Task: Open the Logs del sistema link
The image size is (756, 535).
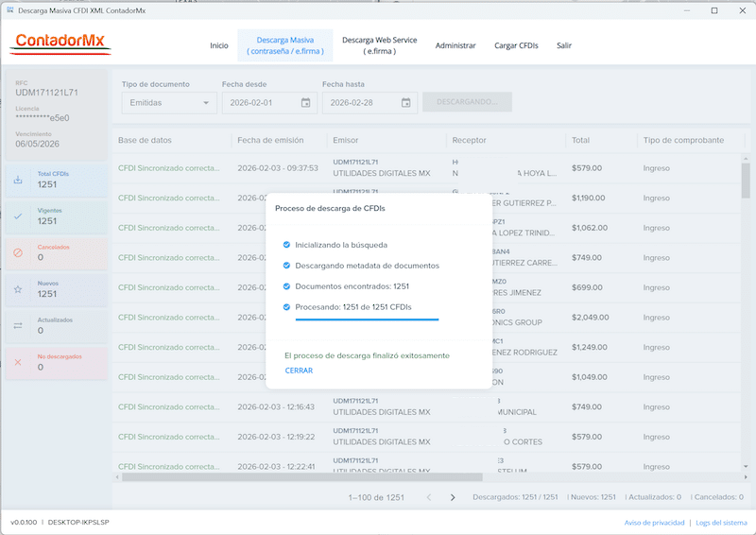Action: [x=721, y=523]
